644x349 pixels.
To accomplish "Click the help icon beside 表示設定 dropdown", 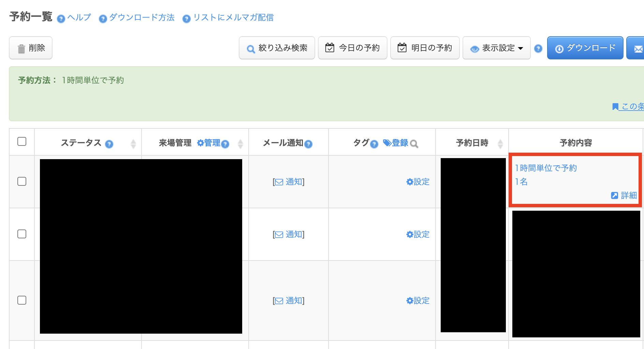I will point(538,48).
